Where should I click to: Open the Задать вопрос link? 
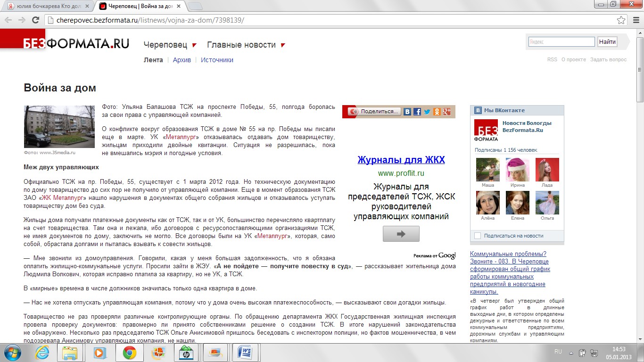[609, 59]
